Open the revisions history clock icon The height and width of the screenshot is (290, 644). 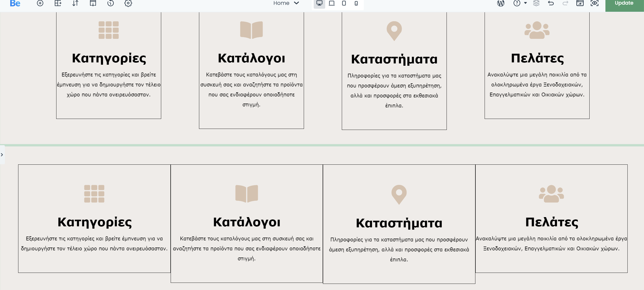(110, 3)
